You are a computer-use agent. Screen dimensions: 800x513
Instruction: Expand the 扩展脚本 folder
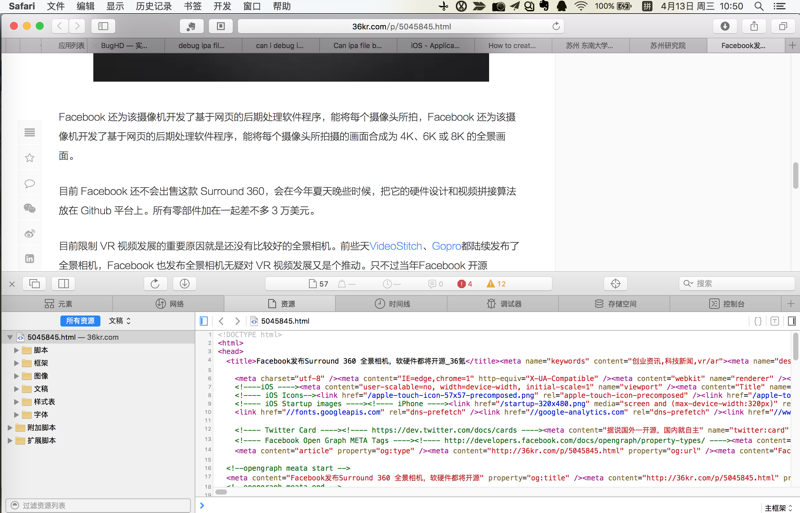[x=10, y=440]
